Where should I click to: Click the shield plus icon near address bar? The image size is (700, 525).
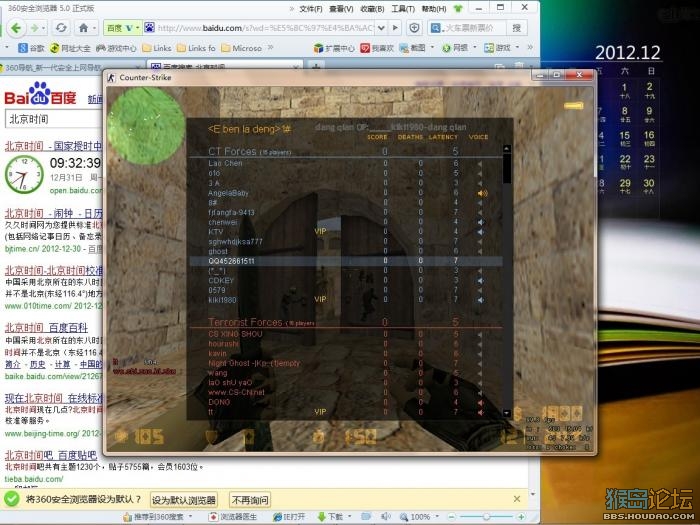[415, 28]
